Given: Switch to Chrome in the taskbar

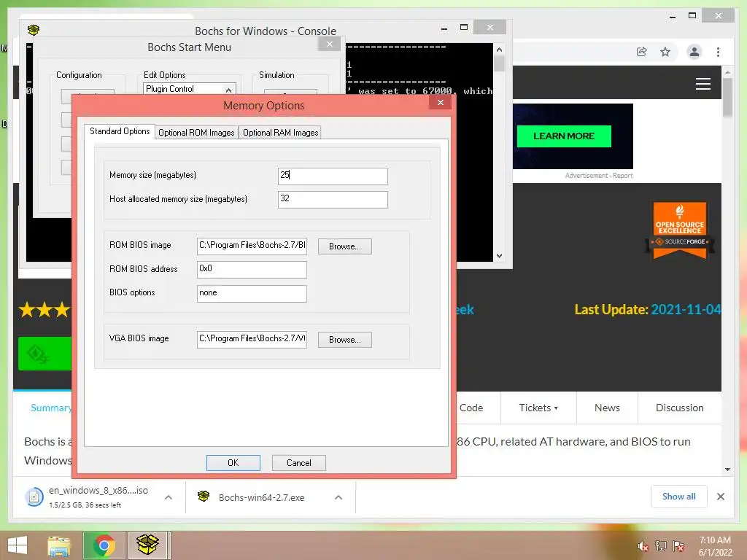Looking at the screenshot, I should coord(104,545).
